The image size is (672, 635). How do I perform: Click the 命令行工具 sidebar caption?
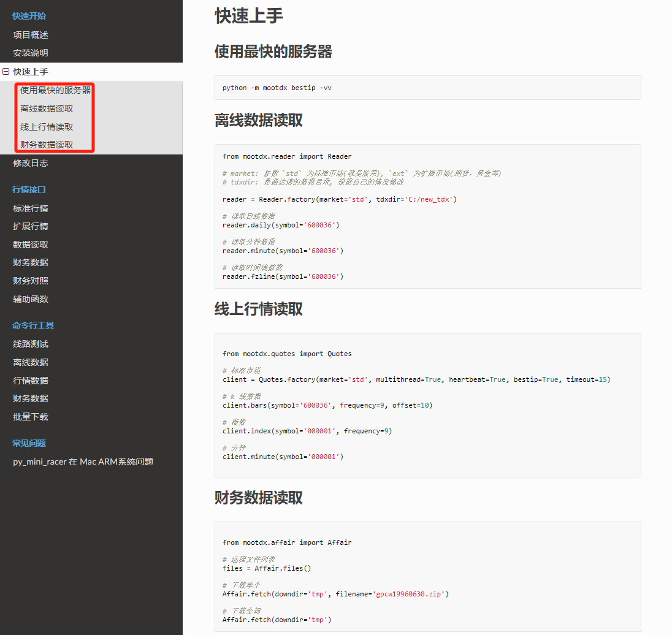[x=33, y=325]
